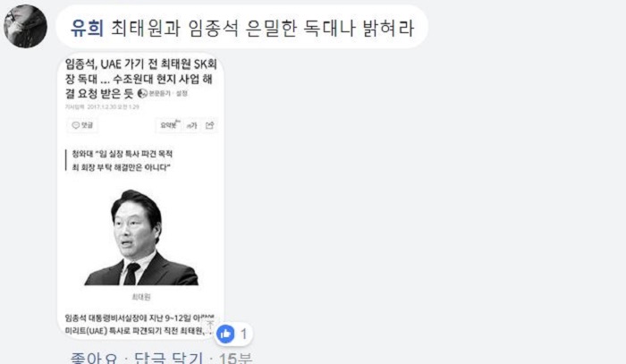Click 좋아요 to like the comment
The height and width of the screenshot is (364, 626).
[x=94, y=358]
